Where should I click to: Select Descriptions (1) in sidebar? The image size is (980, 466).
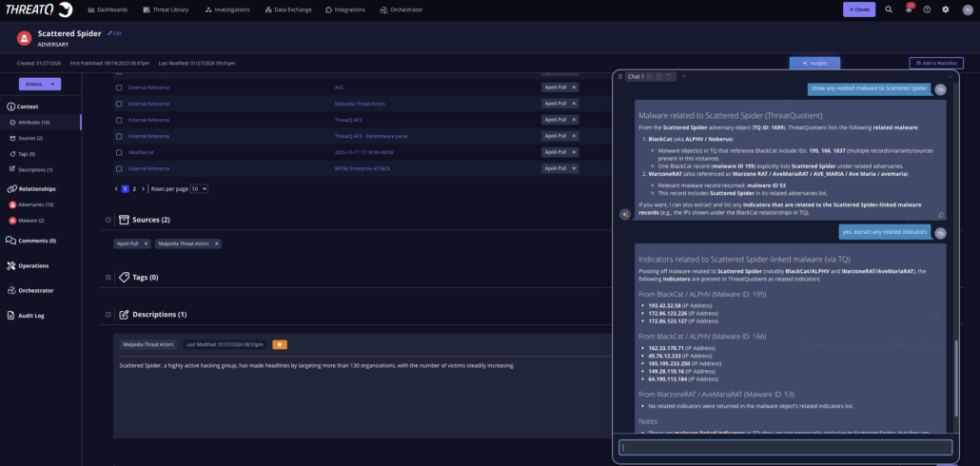(35, 169)
